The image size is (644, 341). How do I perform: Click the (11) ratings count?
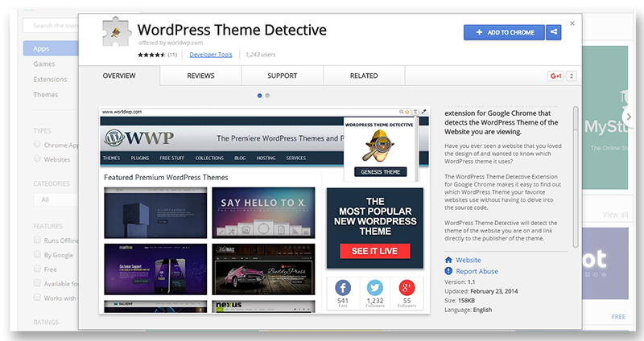(172, 55)
